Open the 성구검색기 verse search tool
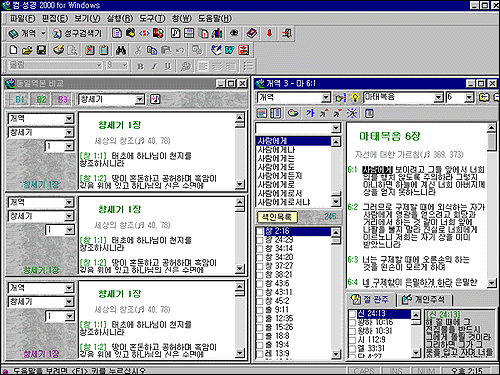500x375 pixels. coord(78,34)
